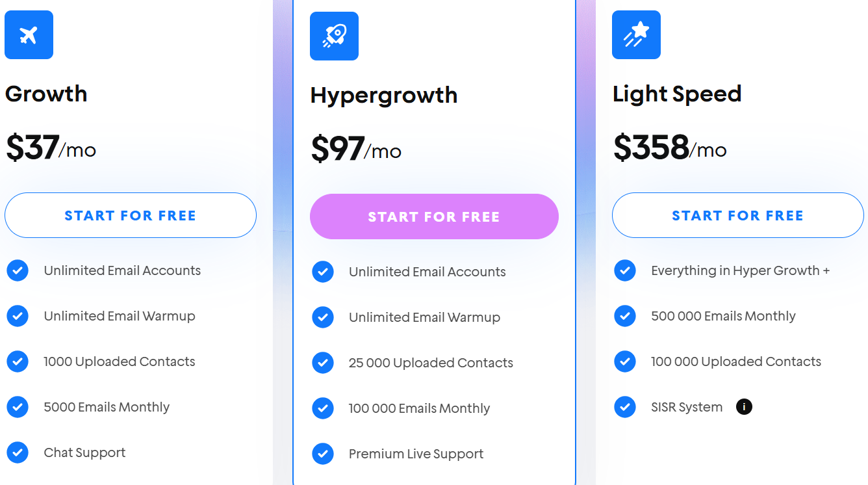Click the checkmark beside Unlimited Email Warmup in Hypergrowth
The height and width of the screenshot is (485, 868).
(x=323, y=317)
